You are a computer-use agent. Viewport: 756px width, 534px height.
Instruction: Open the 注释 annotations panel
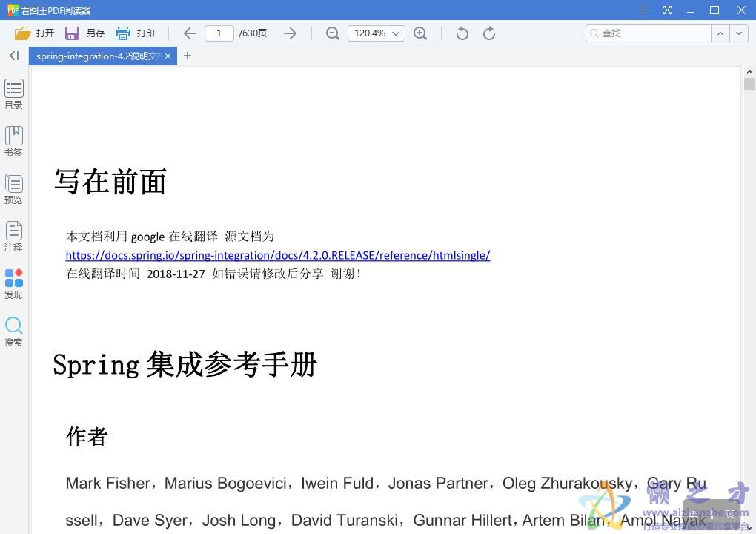[x=14, y=237]
